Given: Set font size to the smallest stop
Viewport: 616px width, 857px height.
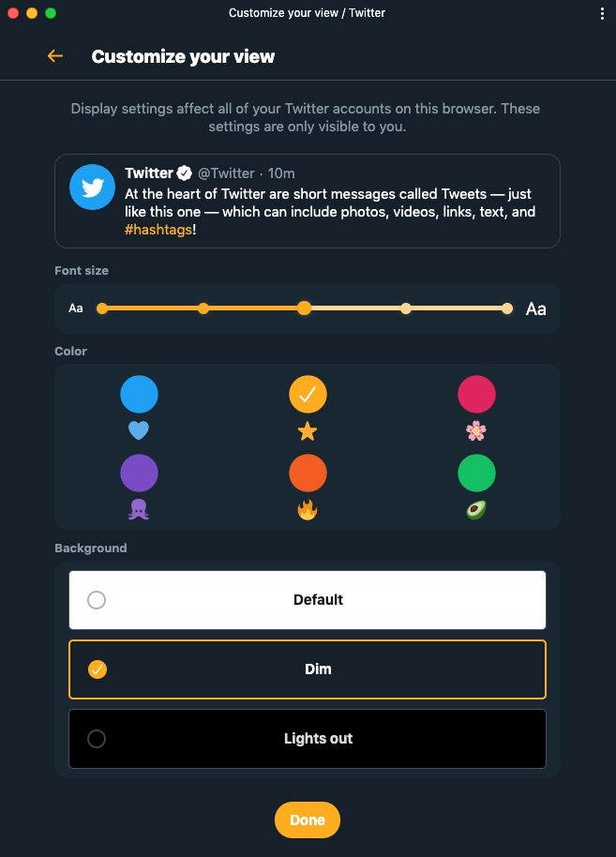Looking at the screenshot, I should (101, 308).
